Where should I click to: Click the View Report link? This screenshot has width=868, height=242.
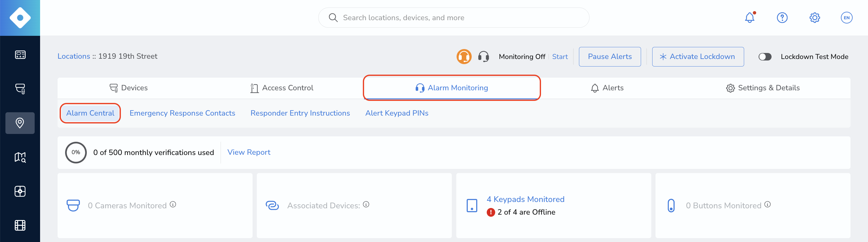[249, 152]
